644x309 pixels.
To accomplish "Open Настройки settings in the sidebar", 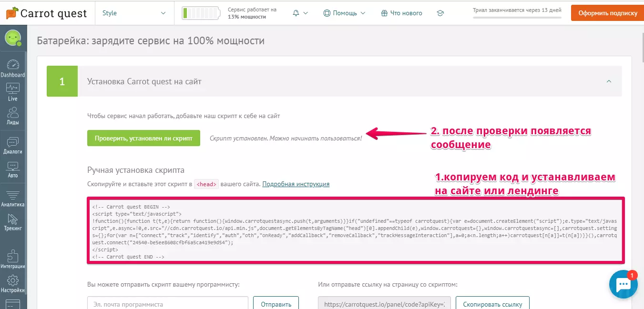I will tap(13, 284).
